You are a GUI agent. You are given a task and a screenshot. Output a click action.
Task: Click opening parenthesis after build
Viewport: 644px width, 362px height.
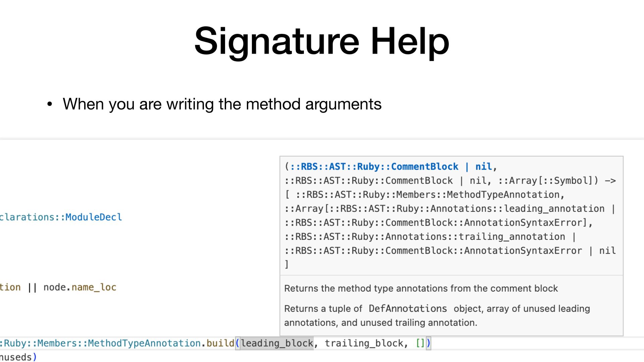click(x=237, y=343)
